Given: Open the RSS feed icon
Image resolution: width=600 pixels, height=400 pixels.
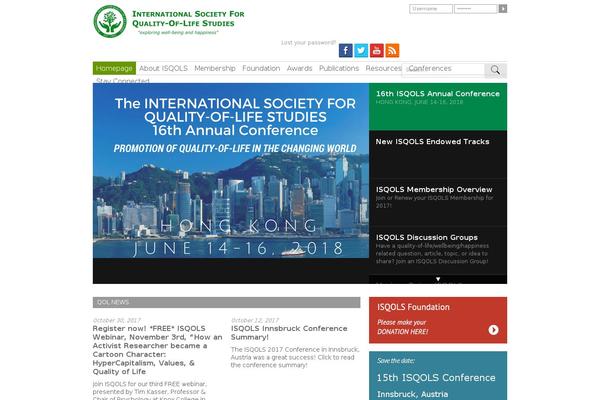Looking at the screenshot, I should click(392, 51).
